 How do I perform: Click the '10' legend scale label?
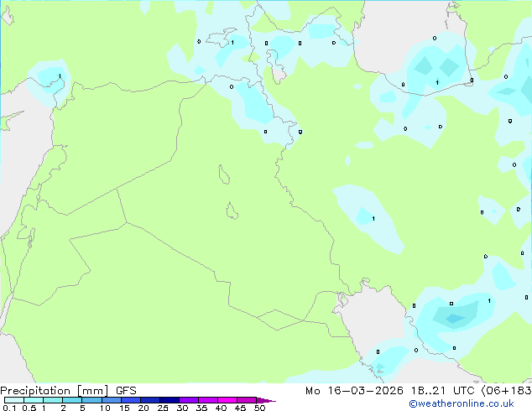tap(105, 408)
